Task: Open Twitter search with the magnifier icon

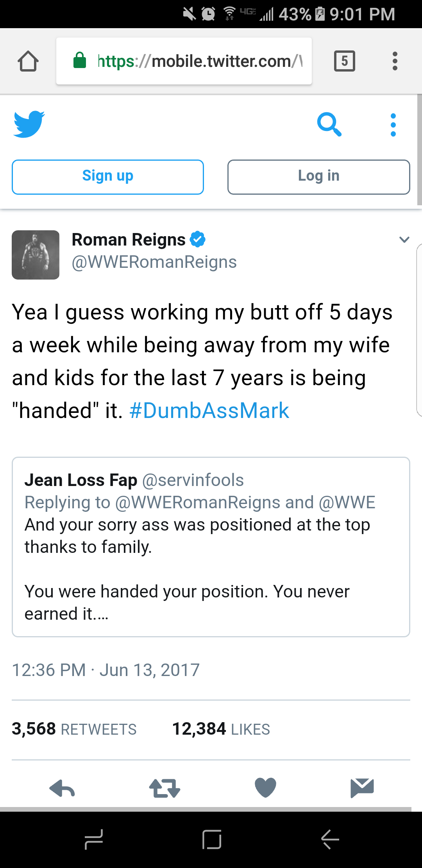Action: [329, 124]
